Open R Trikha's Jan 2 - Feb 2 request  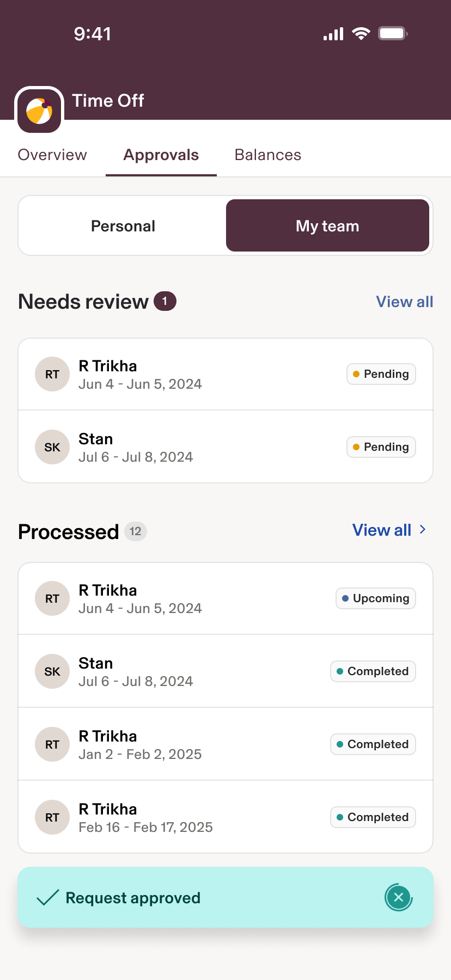[x=225, y=744]
